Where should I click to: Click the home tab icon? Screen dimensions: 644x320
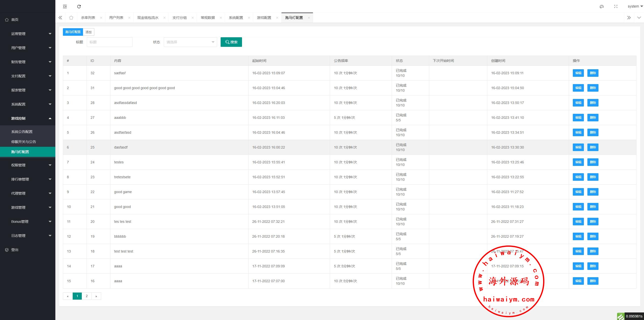71,18
